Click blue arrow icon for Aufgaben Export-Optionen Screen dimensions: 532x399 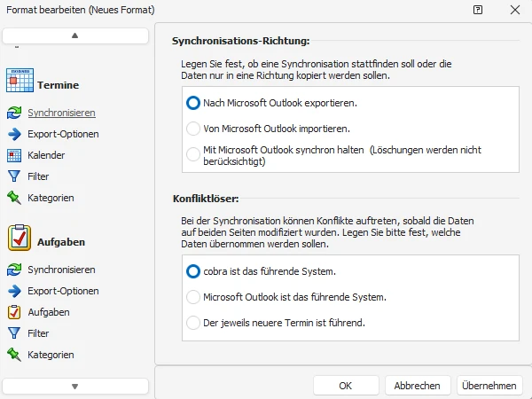[x=14, y=291]
